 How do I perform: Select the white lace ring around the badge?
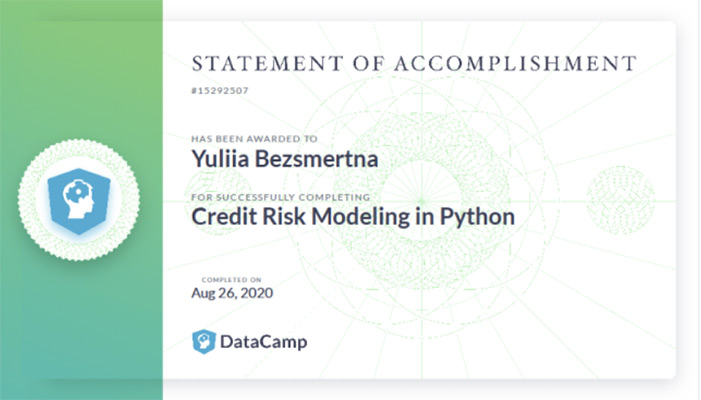pyautogui.click(x=79, y=200)
